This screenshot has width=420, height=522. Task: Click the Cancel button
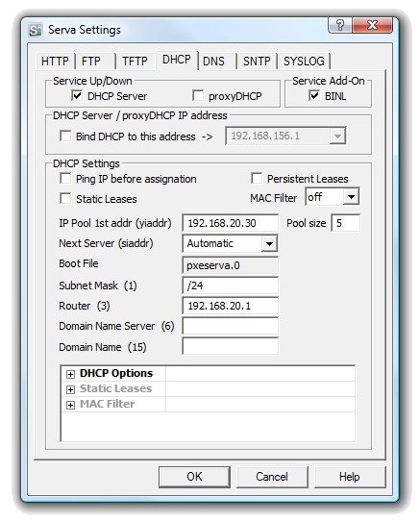coord(272,477)
